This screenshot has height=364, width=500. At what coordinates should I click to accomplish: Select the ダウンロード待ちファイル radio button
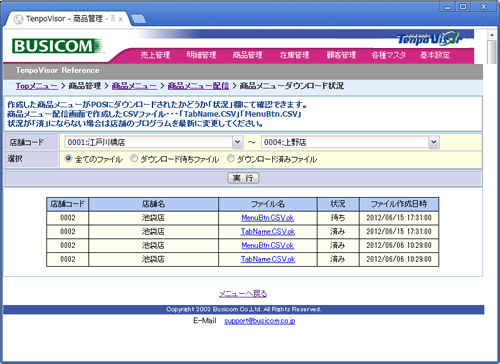pyautogui.click(x=134, y=158)
